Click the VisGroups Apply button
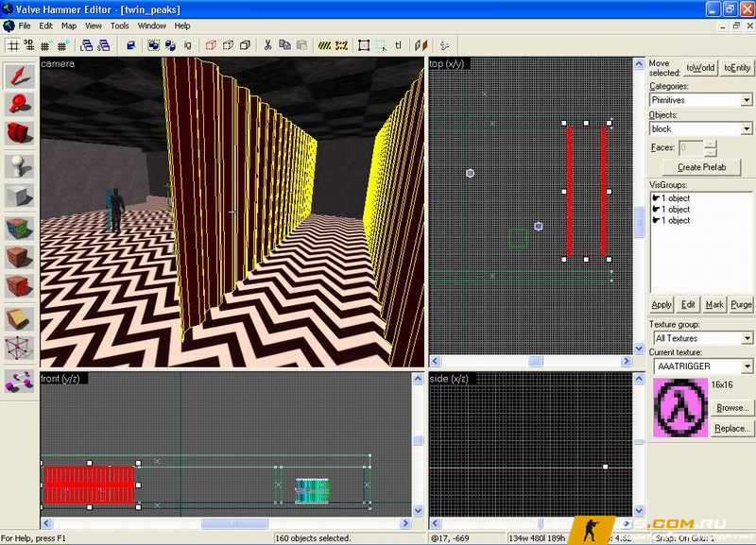This screenshot has height=545, width=756. coord(661,304)
